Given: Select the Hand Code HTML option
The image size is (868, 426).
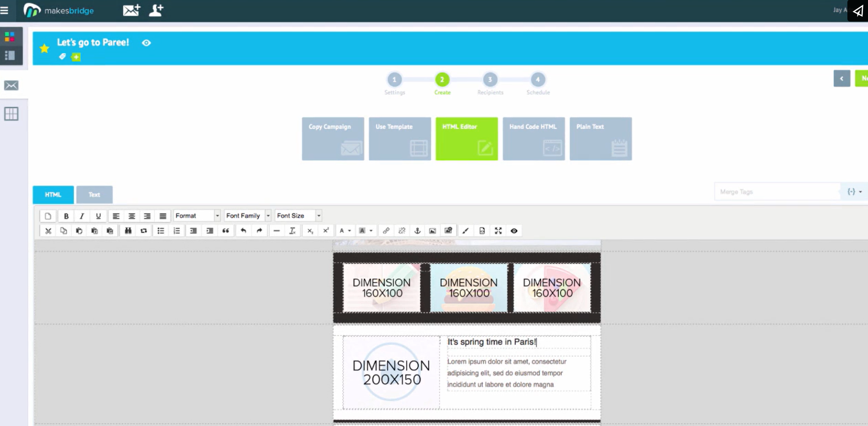Looking at the screenshot, I should 533,138.
